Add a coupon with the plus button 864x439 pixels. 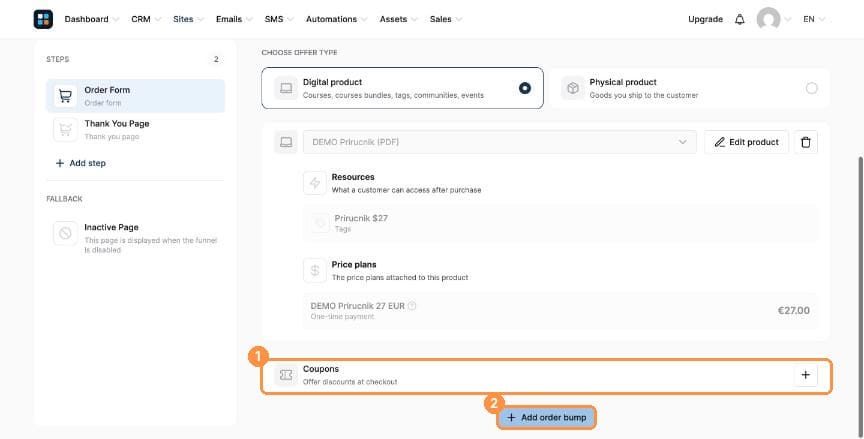[x=806, y=375]
